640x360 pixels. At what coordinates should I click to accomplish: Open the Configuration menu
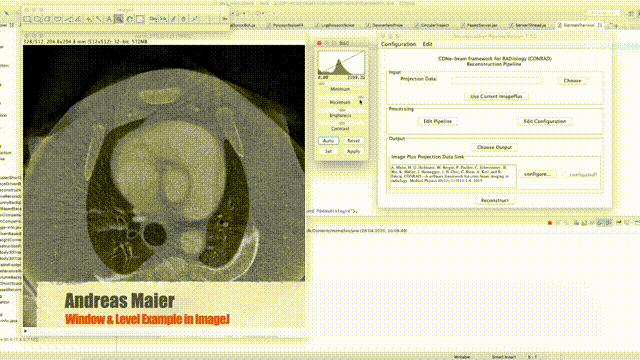(398, 44)
